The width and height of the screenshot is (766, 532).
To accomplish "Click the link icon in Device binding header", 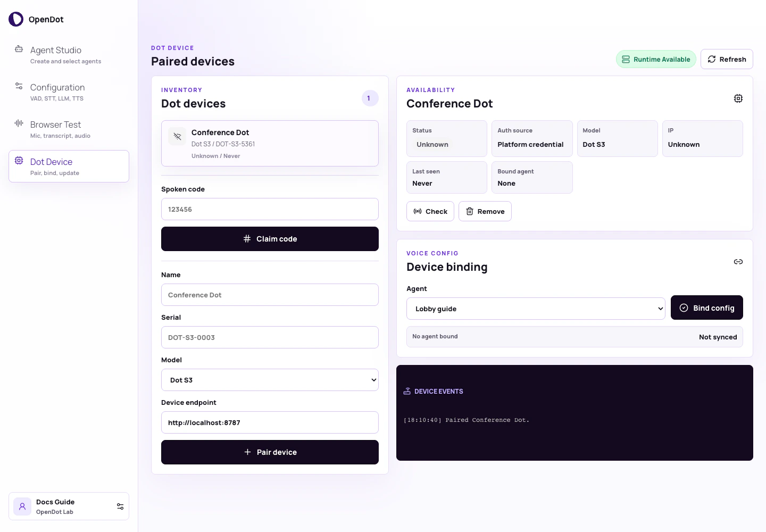I will (738, 262).
